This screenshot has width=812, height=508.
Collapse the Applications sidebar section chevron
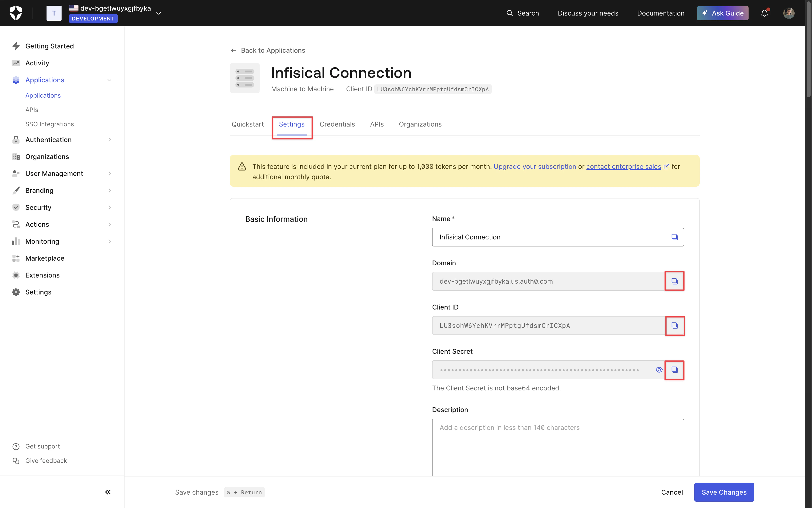[x=109, y=80]
